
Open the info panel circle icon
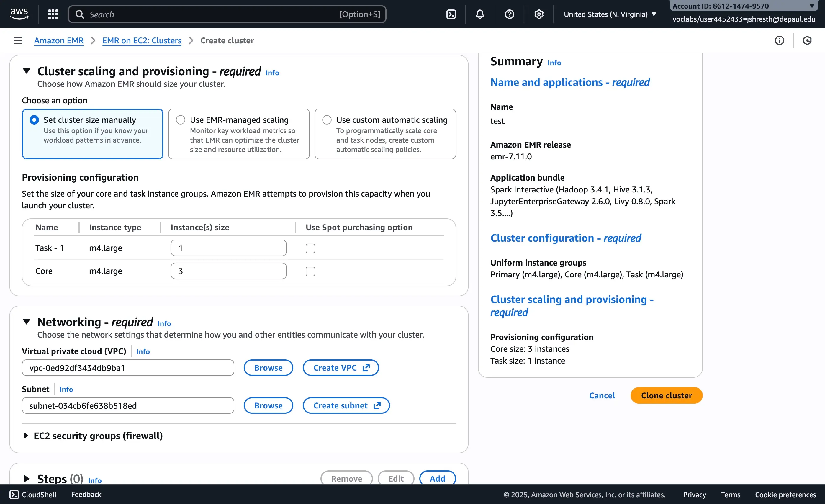coord(779,40)
